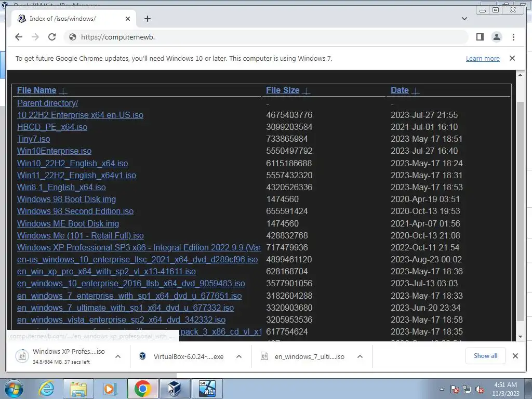This screenshot has width=532, height=399.
Task: Download Win10Enterprise.iso
Action: click(x=54, y=151)
